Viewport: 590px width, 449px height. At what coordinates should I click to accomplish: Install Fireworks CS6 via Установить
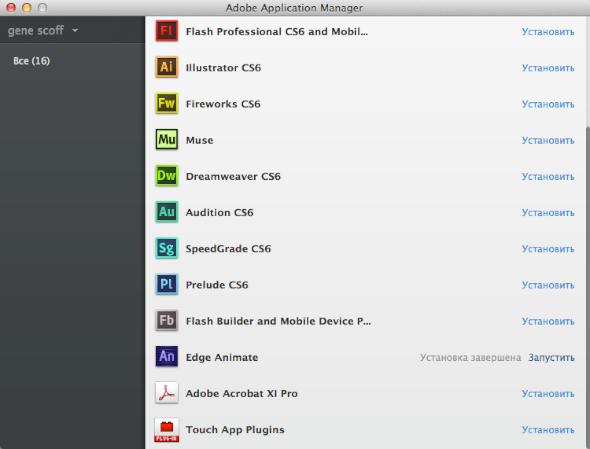coord(548,104)
